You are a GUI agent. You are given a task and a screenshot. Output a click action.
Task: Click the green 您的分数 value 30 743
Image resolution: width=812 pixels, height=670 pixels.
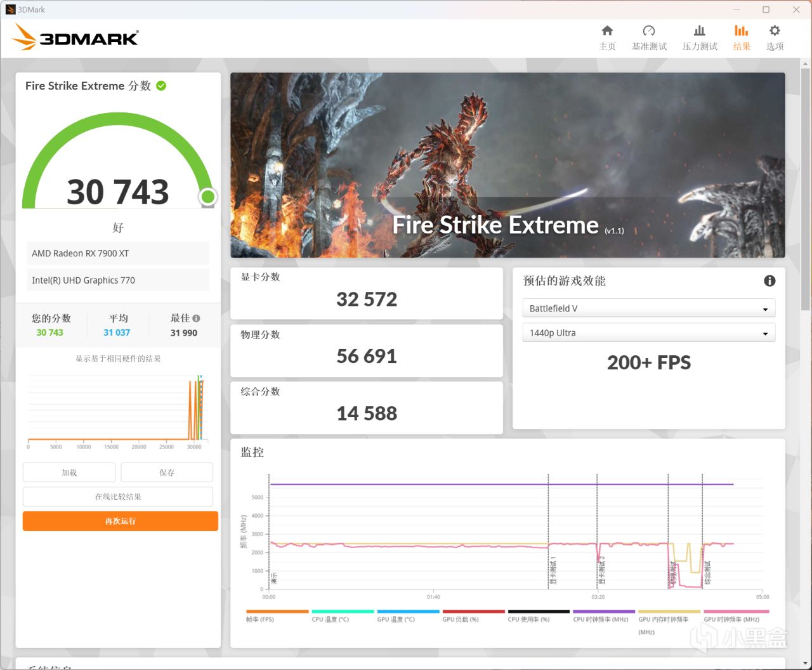pyautogui.click(x=50, y=332)
